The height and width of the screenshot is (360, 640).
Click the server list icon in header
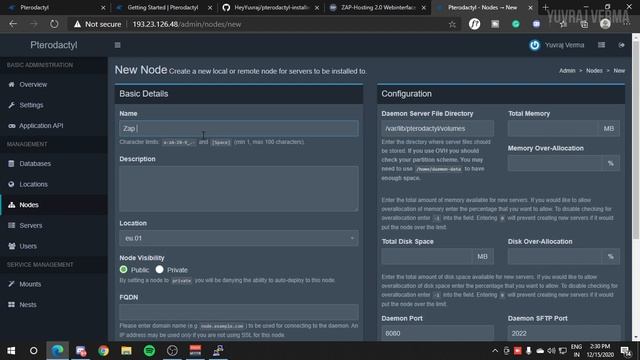coord(601,45)
